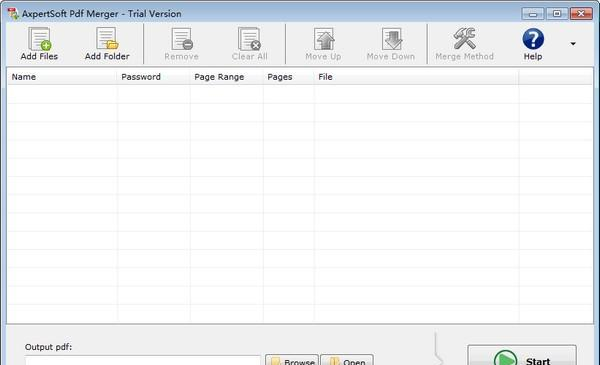
Task: Close the AxpertSoft Pdf Merger window
Action: point(581,14)
